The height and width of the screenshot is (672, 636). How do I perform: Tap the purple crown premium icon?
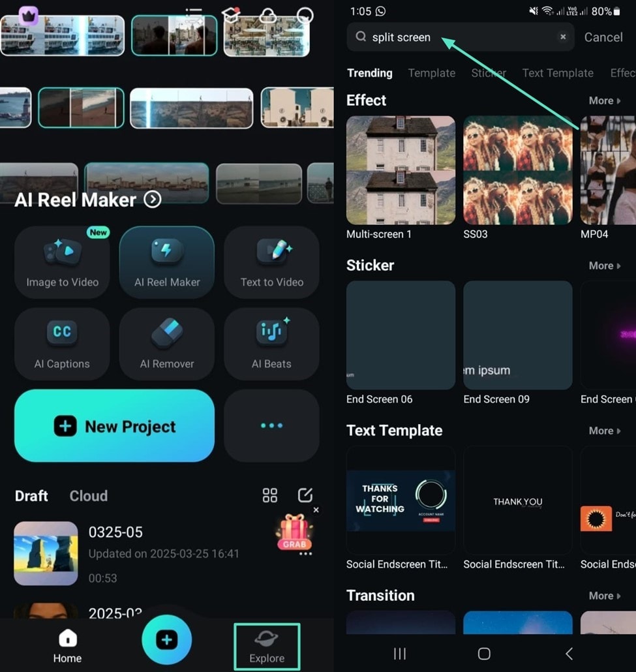[29, 16]
